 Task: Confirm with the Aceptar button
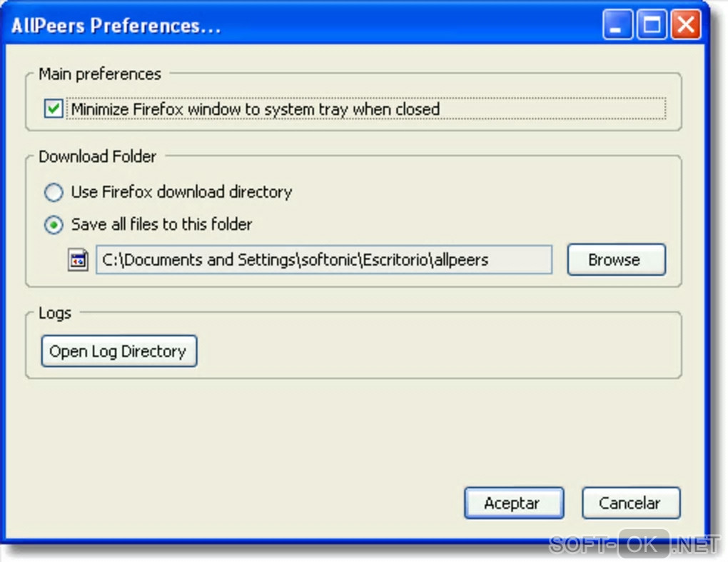click(x=514, y=503)
